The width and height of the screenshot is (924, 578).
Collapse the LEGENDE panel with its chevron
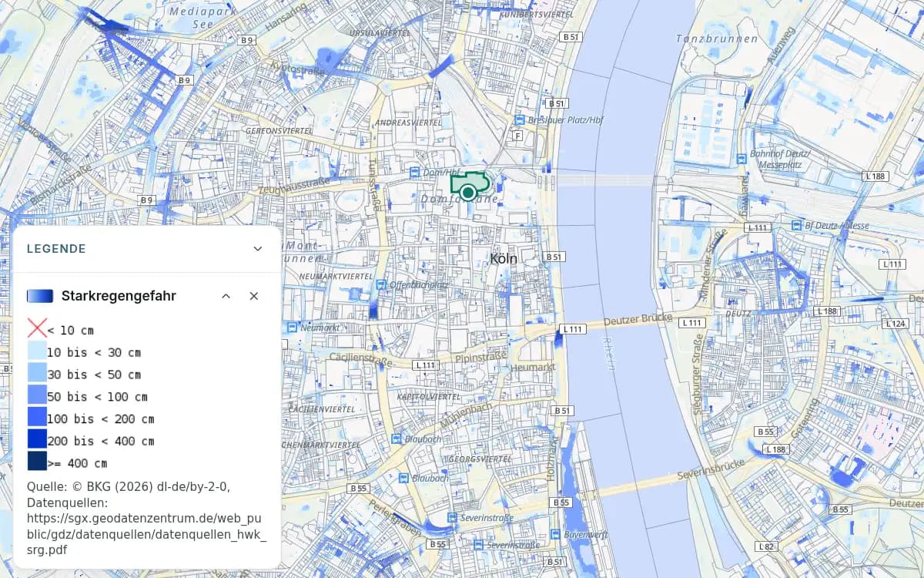[258, 249]
